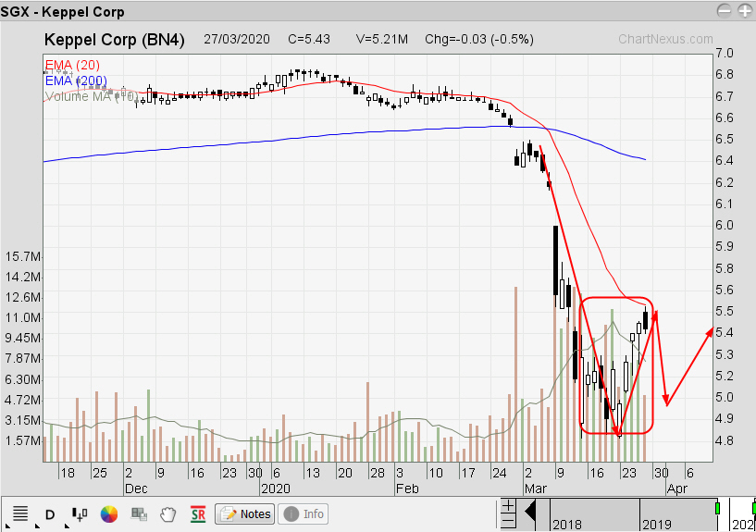Open the indicator list menu icon
The image size is (756, 532).
click(x=20, y=513)
